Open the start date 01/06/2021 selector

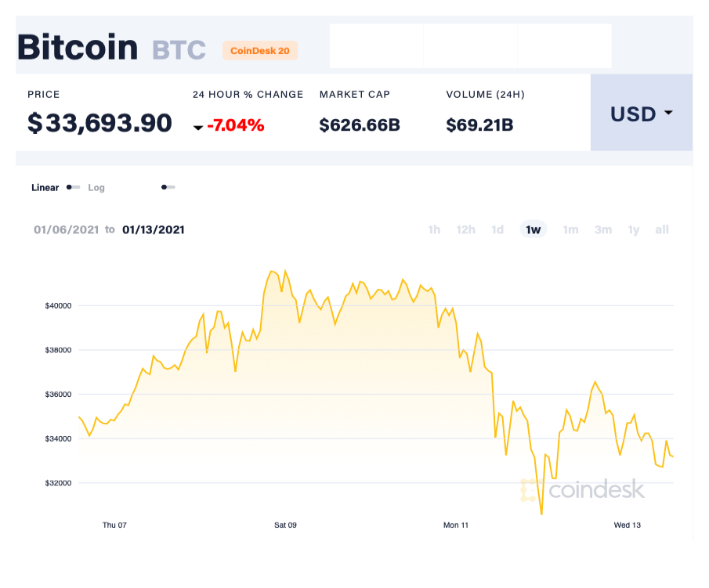click(67, 229)
